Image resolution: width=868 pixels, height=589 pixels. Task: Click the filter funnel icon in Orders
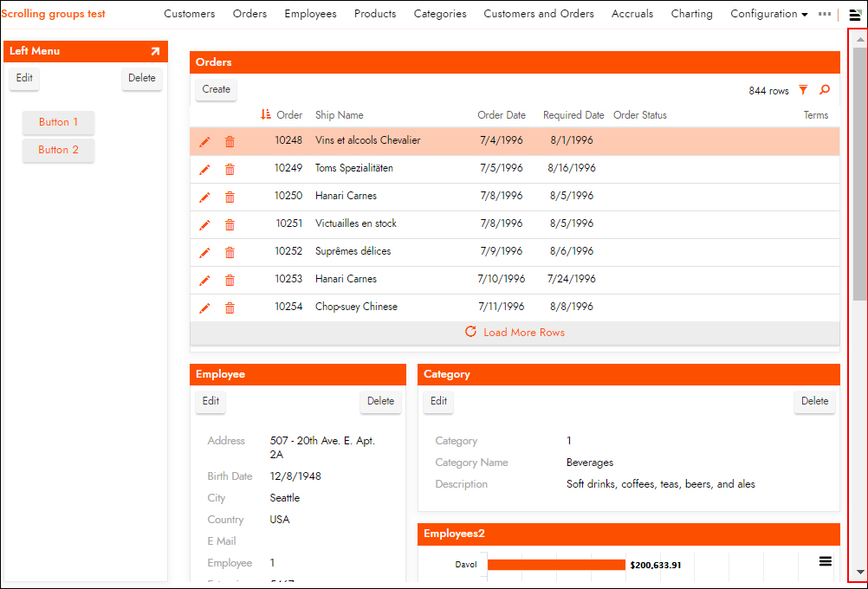click(x=803, y=90)
